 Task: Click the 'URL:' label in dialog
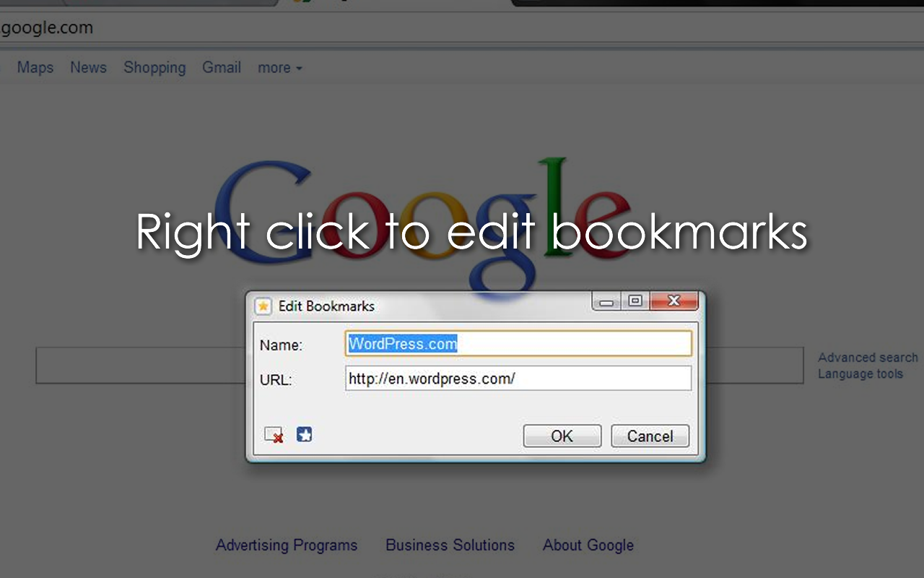click(x=276, y=380)
